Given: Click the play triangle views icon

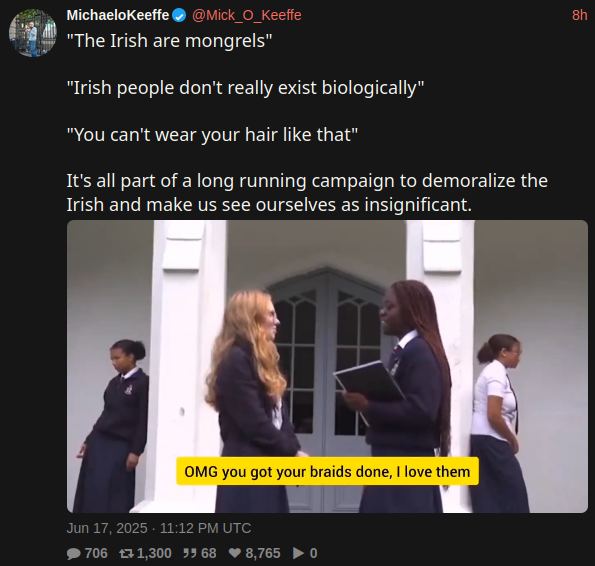Looking at the screenshot, I should click(299, 553).
